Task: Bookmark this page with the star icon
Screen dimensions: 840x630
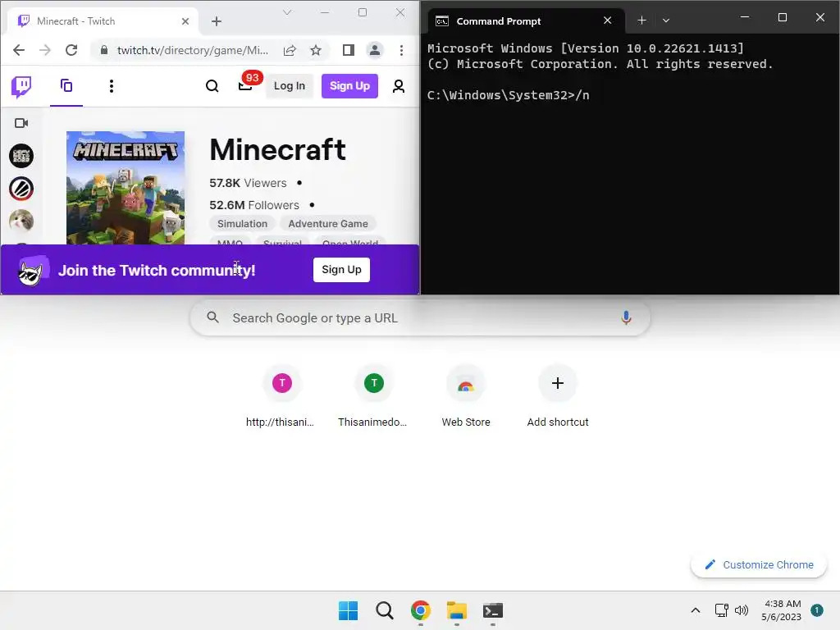Action: 316,50
